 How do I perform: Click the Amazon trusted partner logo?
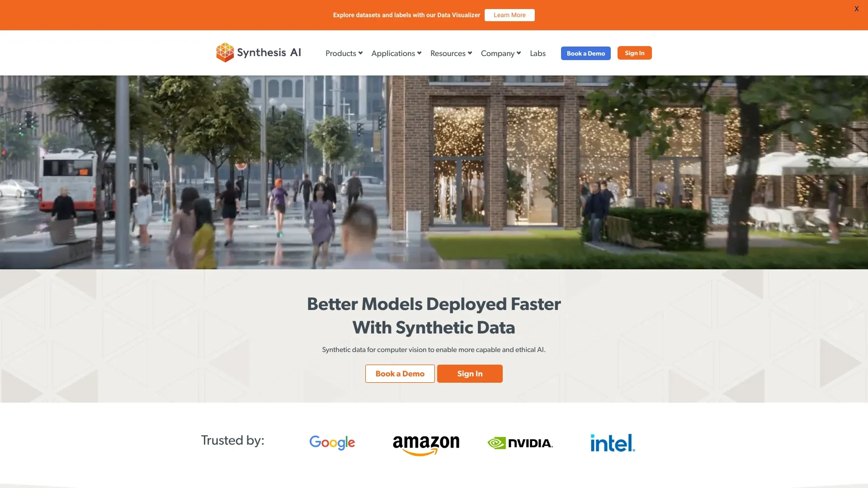click(x=426, y=443)
